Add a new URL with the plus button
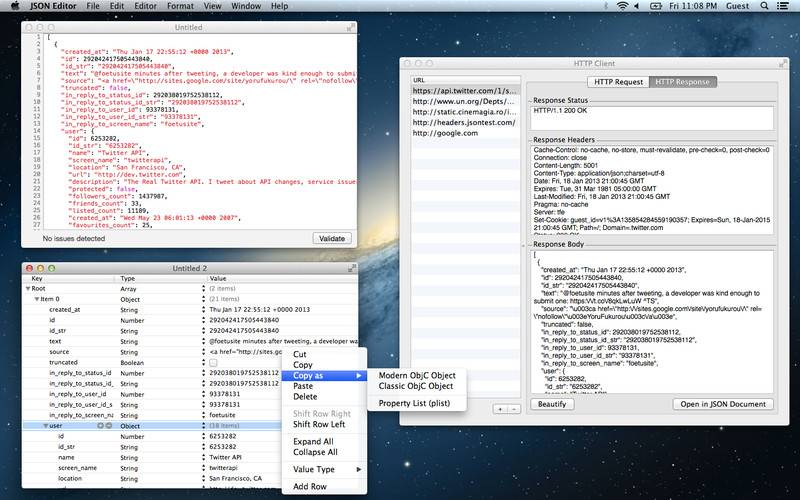 (501, 409)
